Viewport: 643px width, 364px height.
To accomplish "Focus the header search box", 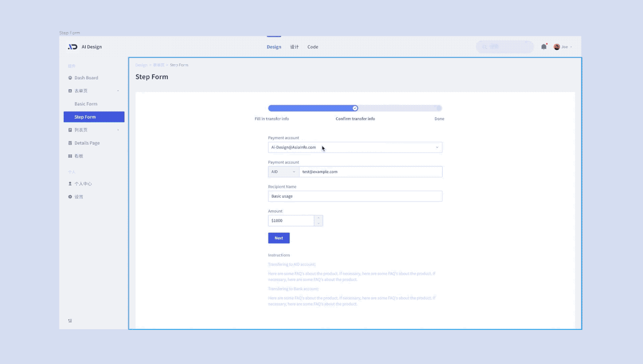I will click(x=505, y=47).
